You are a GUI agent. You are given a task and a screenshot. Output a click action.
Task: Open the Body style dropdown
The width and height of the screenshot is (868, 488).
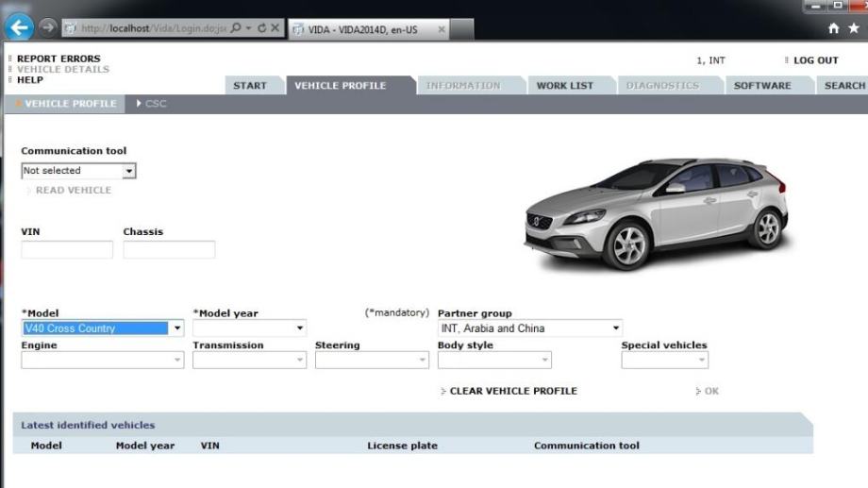point(494,360)
